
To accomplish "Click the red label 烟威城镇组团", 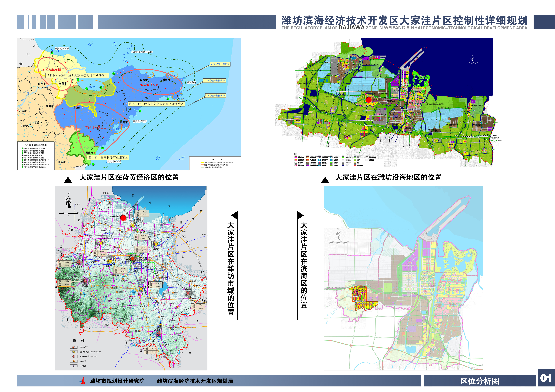I will pyautogui.click(x=149, y=85).
